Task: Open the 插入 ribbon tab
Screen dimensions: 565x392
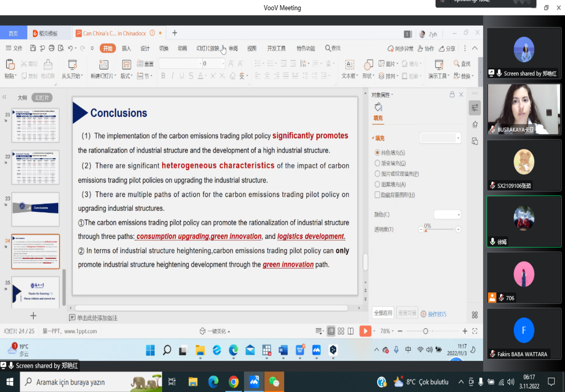Action: (126, 48)
